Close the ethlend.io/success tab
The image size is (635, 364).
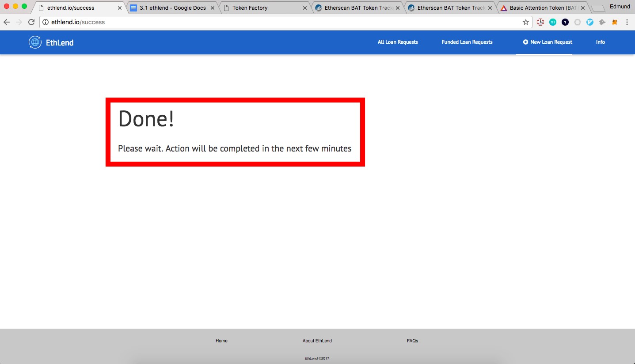point(119,8)
